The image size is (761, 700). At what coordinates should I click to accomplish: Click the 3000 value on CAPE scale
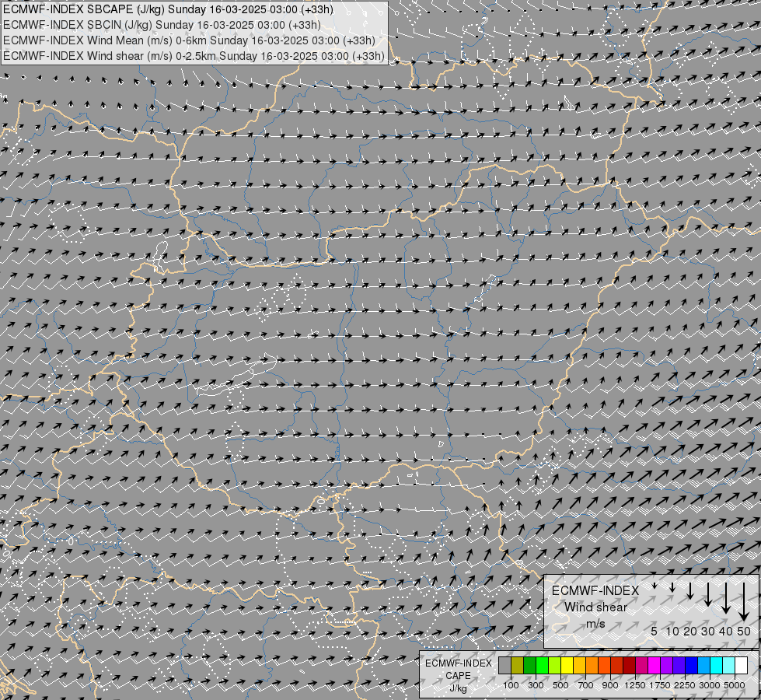(710, 685)
